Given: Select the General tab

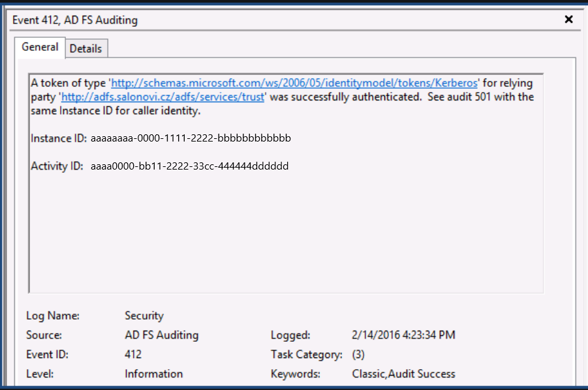Looking at the screenshot, I should tap(40, 47).
